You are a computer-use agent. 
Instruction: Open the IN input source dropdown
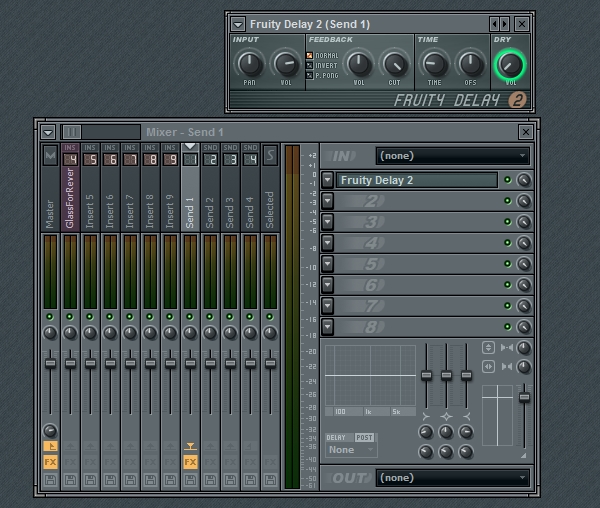[453, 156]
